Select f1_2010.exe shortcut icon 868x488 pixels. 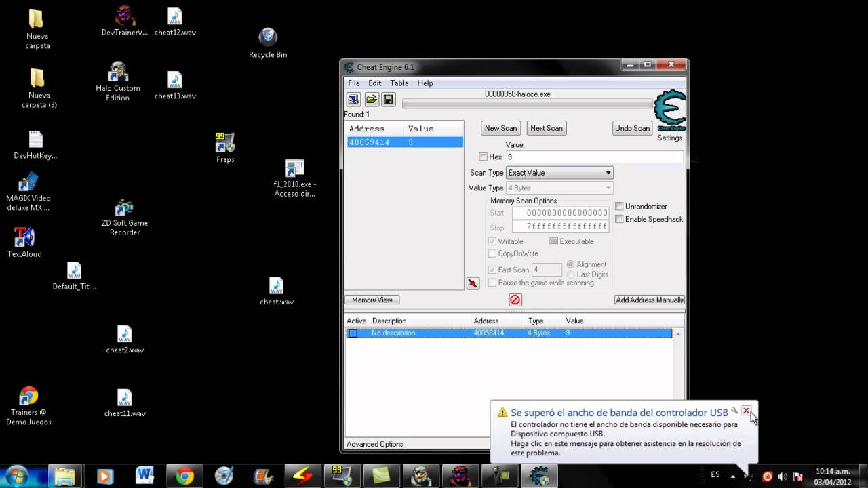pos(295,178)
